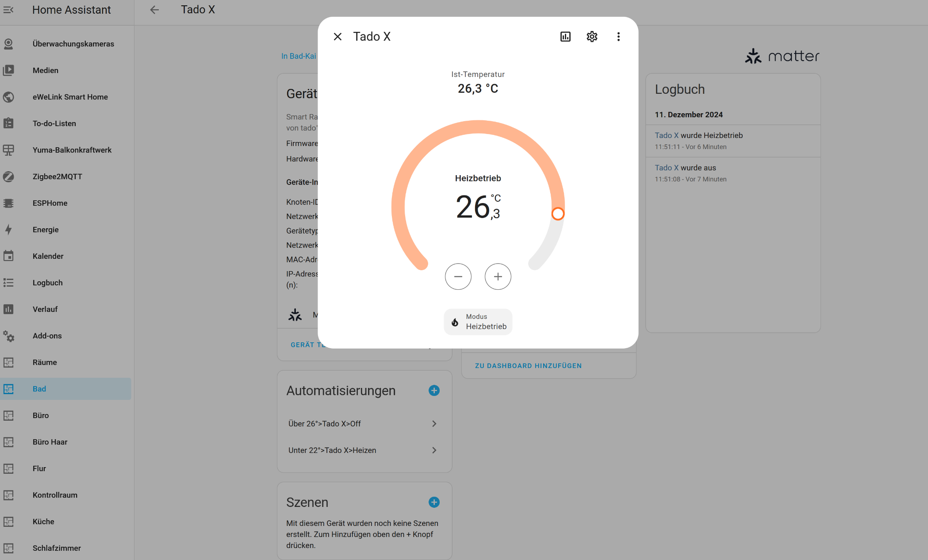Increase target temperature with plus button
Screen dimensions: 928x560
pyautogui.click(x=498, y=276)
